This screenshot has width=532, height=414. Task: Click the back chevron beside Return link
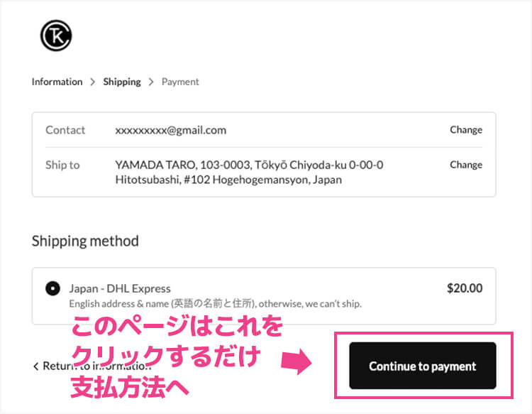coord(35,366)
